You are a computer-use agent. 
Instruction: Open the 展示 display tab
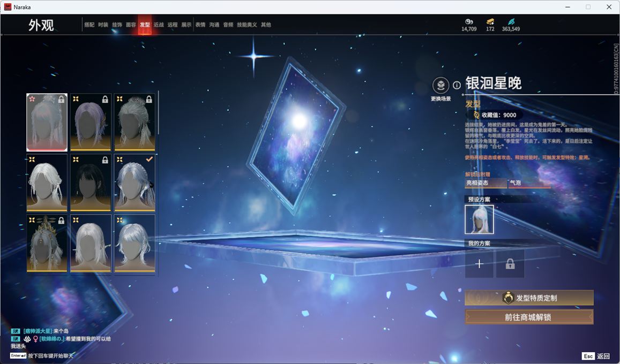[x=186, y=25]
